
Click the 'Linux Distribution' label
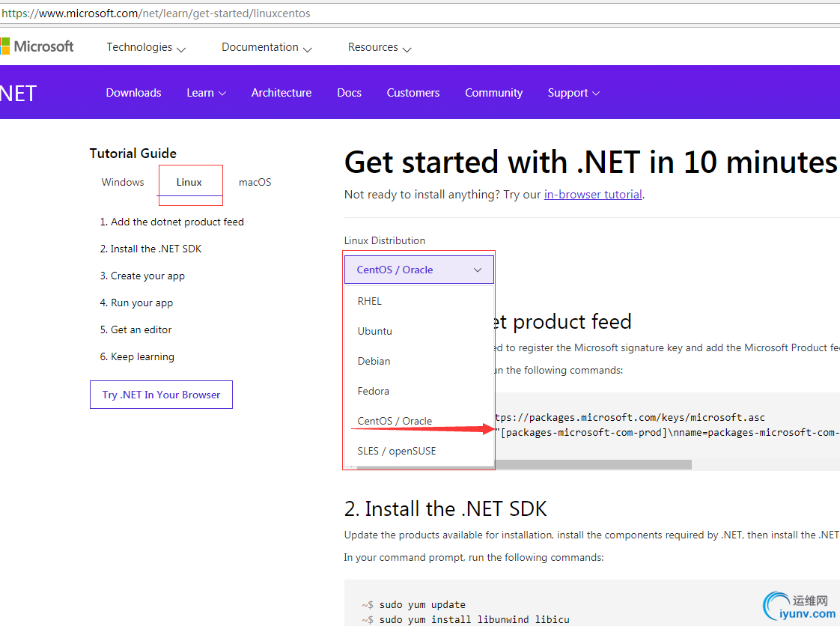point(385,240)
